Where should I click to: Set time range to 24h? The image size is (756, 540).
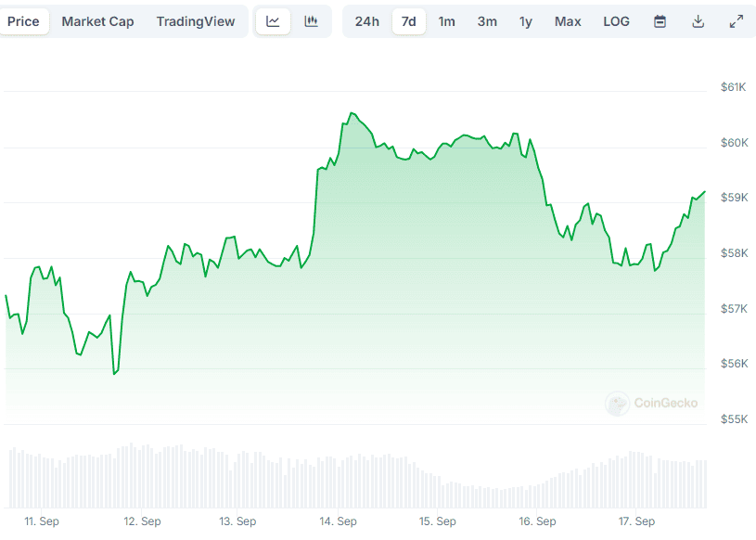367,21
